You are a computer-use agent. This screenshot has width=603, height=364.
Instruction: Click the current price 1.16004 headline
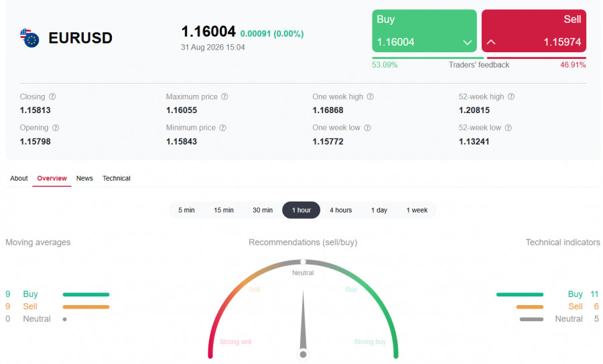click(x=208, y=31)
